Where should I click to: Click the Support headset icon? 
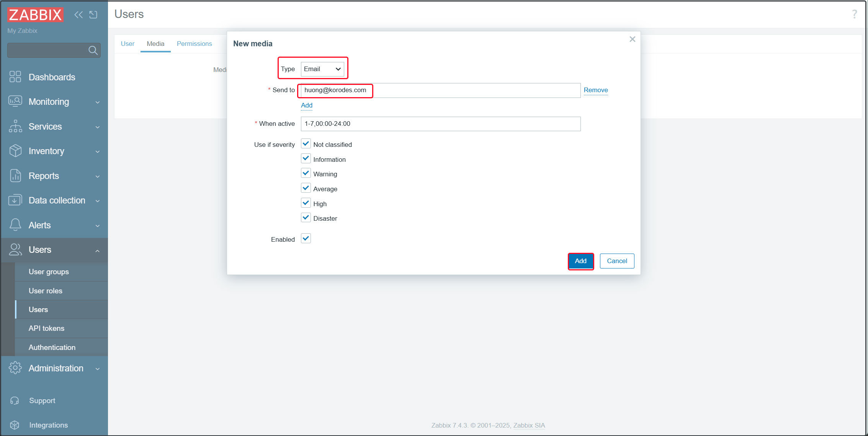pos(15,400)
